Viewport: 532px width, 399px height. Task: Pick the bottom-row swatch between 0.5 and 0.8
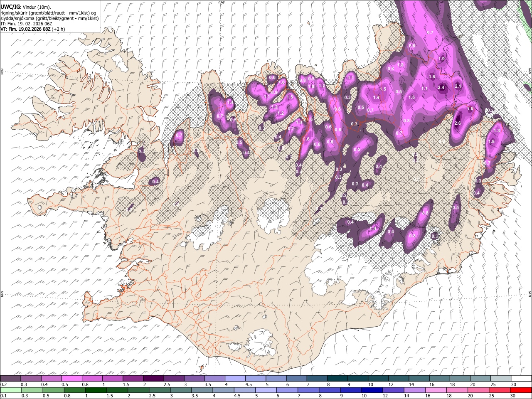point(54,390)
